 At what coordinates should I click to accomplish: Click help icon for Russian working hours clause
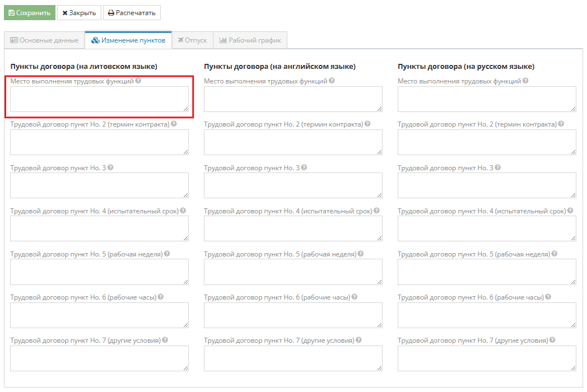pyautogui.click(x=548, y=297)
